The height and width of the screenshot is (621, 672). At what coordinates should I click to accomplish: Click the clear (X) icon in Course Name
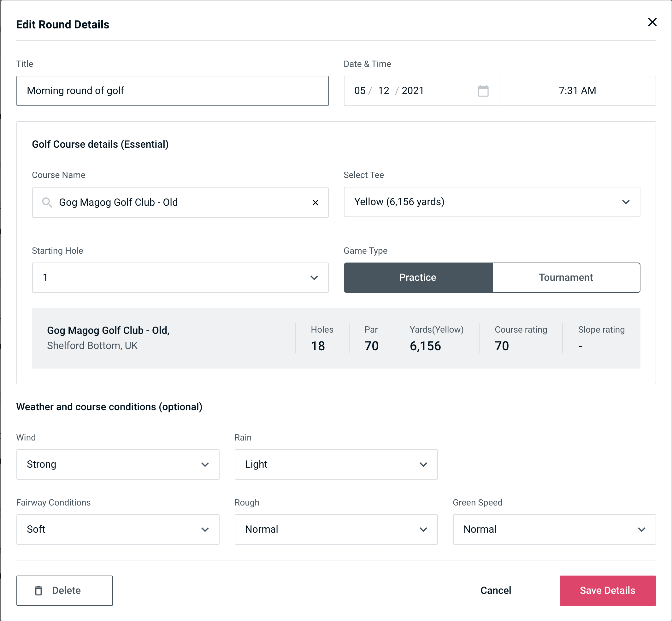[315, 202]
